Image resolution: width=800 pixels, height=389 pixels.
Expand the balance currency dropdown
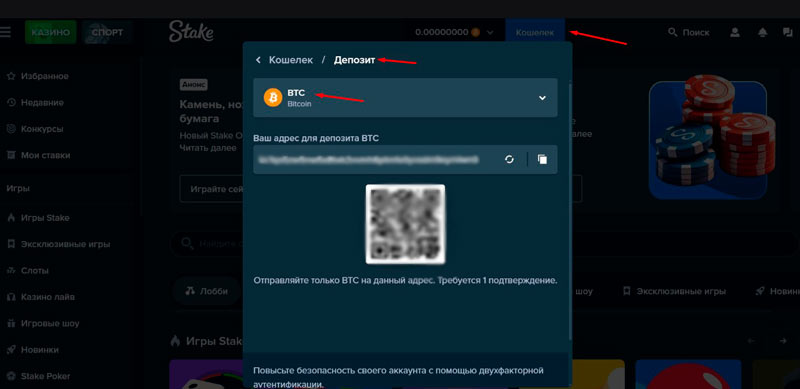pyautogui.click(x=490, y=32)
